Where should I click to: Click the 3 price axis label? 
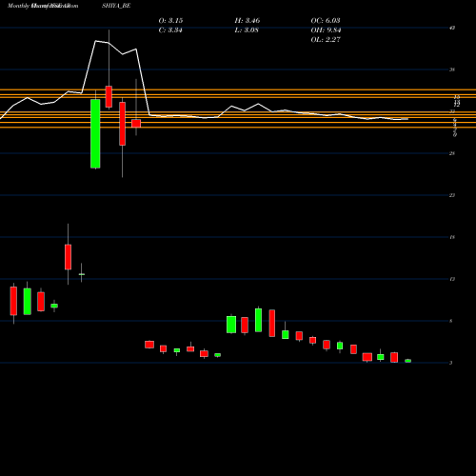pyautogui.click(x=451, y=363)
